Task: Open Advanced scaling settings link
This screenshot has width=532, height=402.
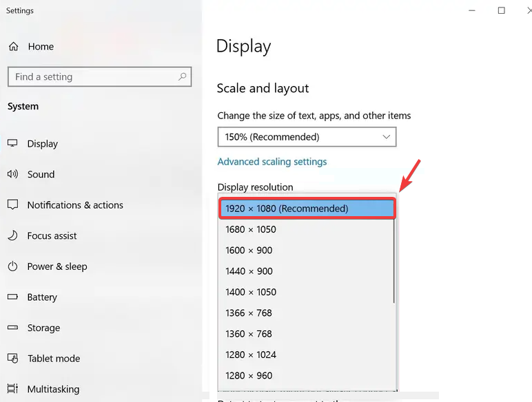Action: [x=272, y=162]
